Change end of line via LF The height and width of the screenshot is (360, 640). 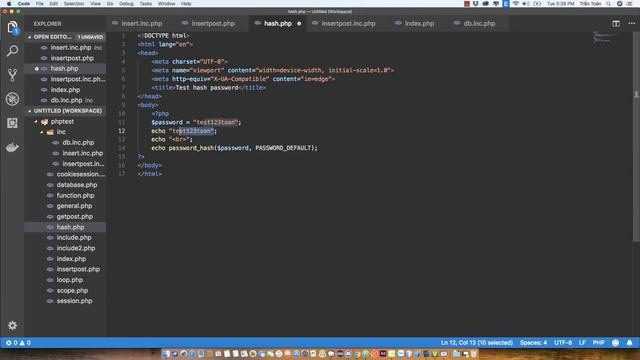(x=582, y=343)
